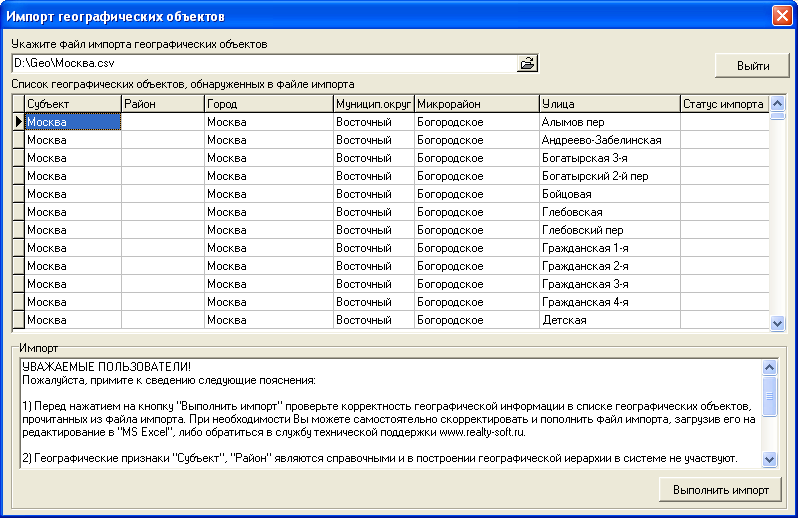Select the Богатырский 2-й пер cell
798x518 pixels.
point(610,176)
